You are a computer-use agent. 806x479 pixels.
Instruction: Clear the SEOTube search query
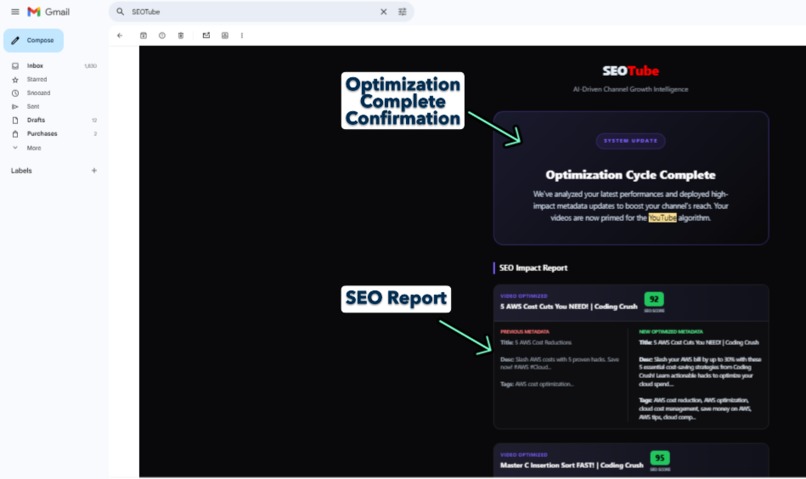[383, 12]
